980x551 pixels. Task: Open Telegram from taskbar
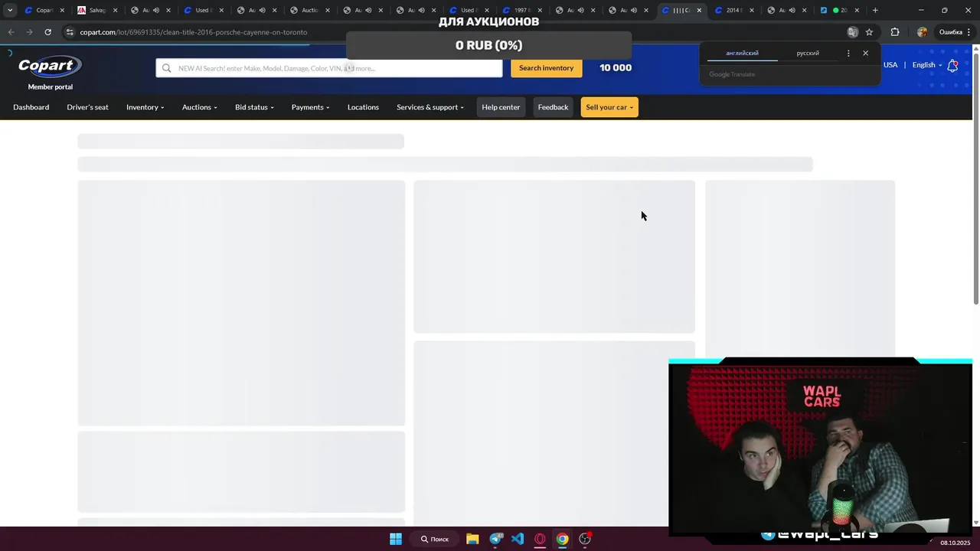(495, 539)
